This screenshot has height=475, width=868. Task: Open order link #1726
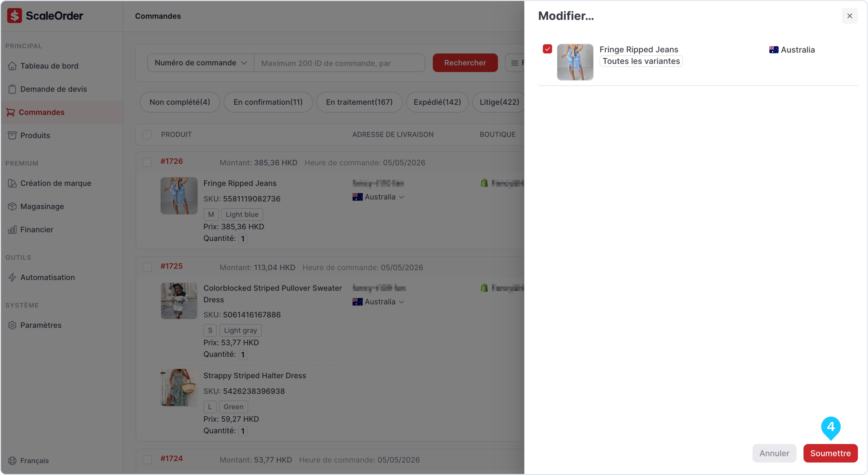(x=172, y=162)
